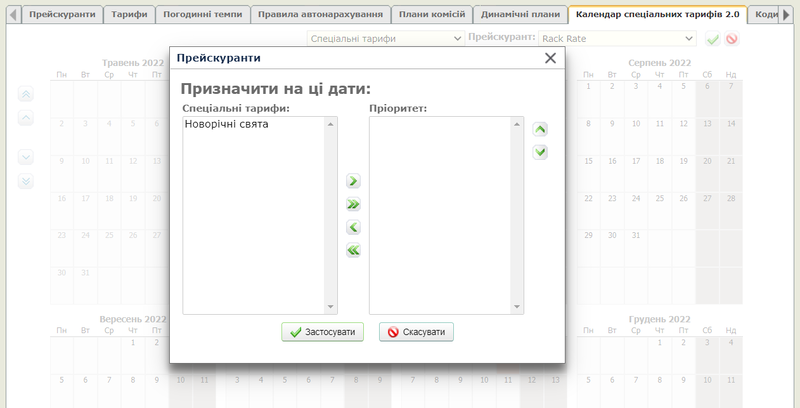The width and height of the screenshot is (800, 408).
Task: Remove all tariffs with double left arrow
Action: (353, 250)
